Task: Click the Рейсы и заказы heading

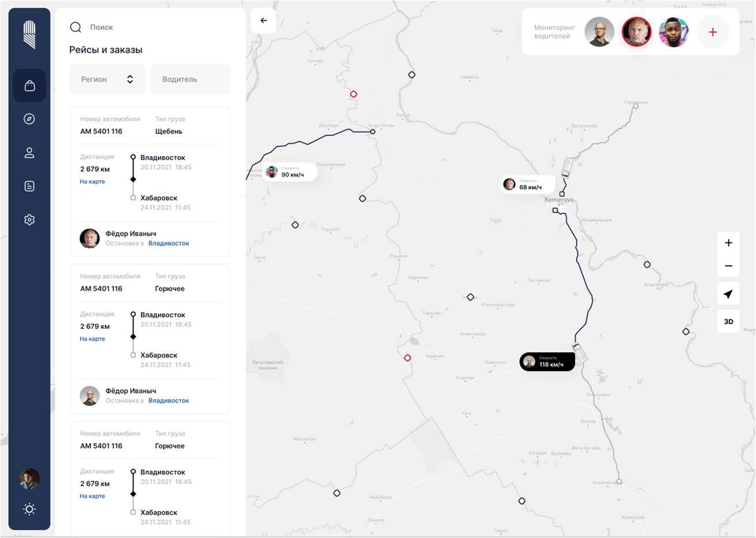Action: click(106, 50)
